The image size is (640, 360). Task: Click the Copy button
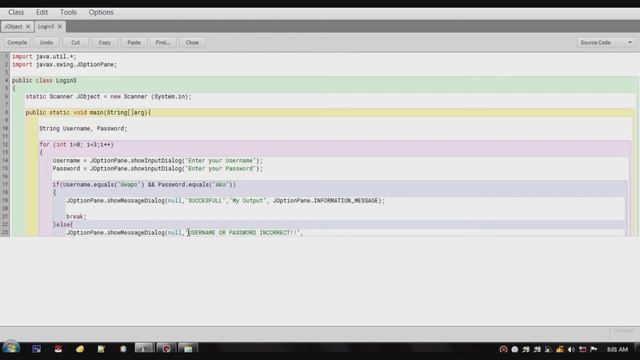(x=104, y=42)
